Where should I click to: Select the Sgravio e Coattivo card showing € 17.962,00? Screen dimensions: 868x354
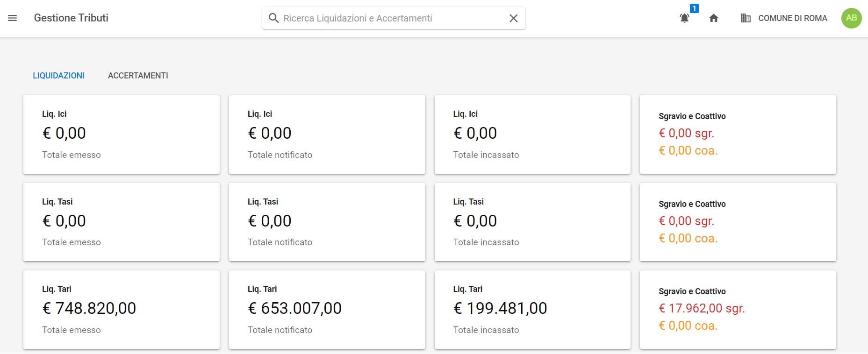[x=738, y=310]
